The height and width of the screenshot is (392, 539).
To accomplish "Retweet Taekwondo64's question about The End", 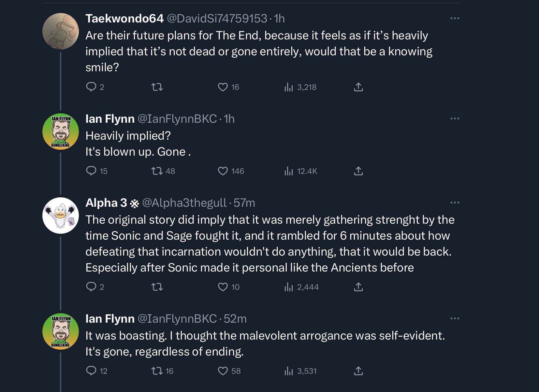I will click(x=157, y=87).
